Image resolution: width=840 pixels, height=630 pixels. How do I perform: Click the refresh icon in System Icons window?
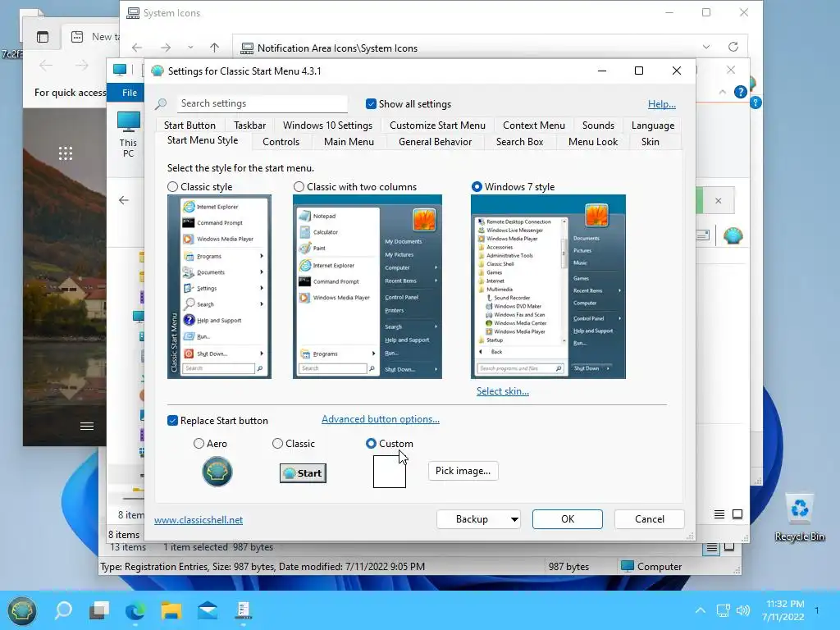pos(733,47)
